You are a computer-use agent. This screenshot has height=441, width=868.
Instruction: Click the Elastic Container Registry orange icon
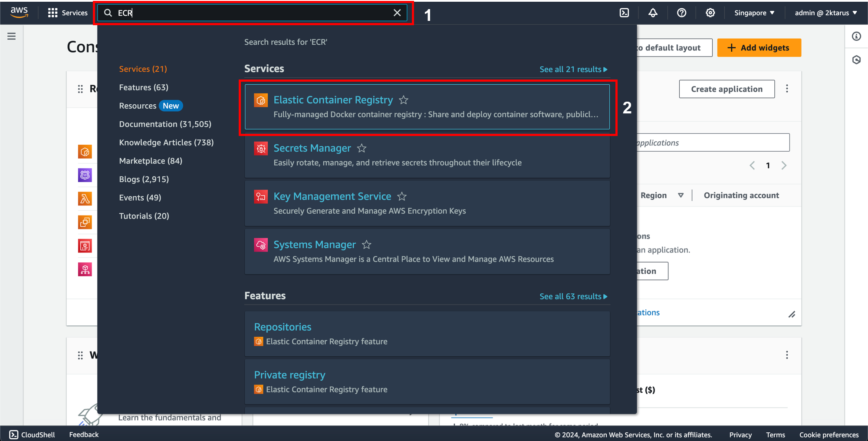(261, 100)
